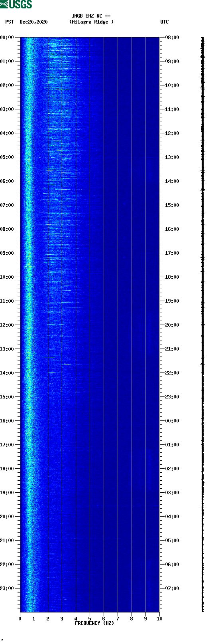This screenshot has height=644, width=220.
Task: Click the PST '12:00' time label
Action: coord(7,325)
